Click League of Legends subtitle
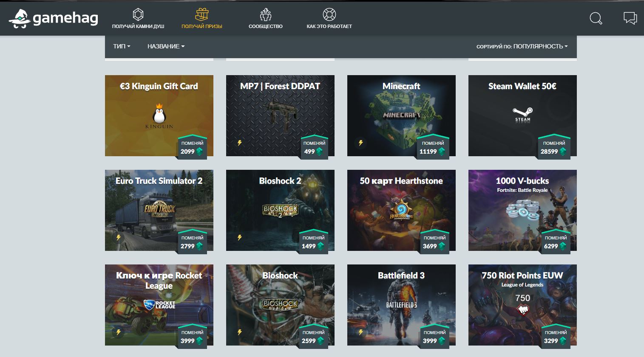 [522, 285]
